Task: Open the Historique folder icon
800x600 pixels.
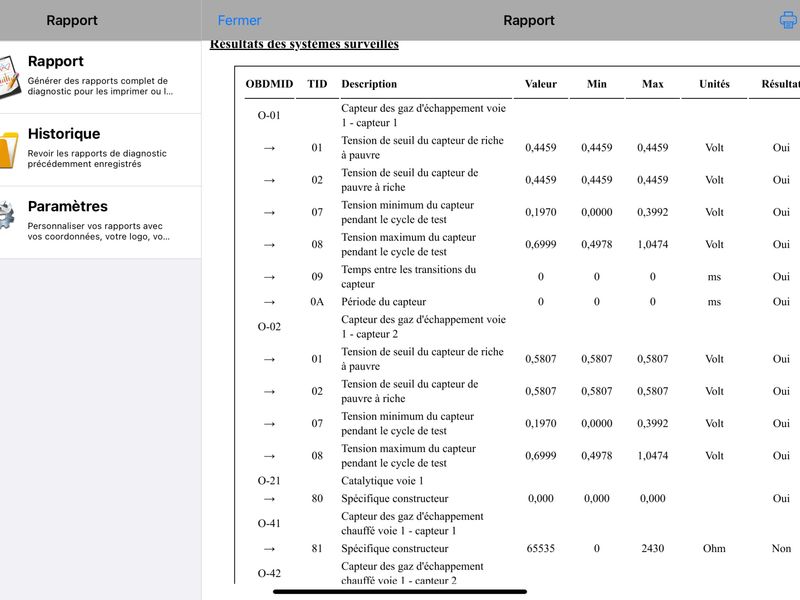Action: (8, 149)
